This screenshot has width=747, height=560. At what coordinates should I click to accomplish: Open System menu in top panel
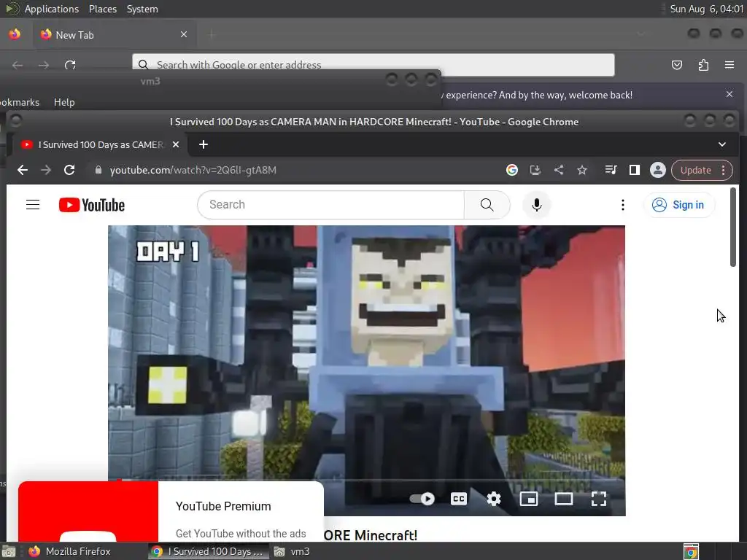(142, 9)
